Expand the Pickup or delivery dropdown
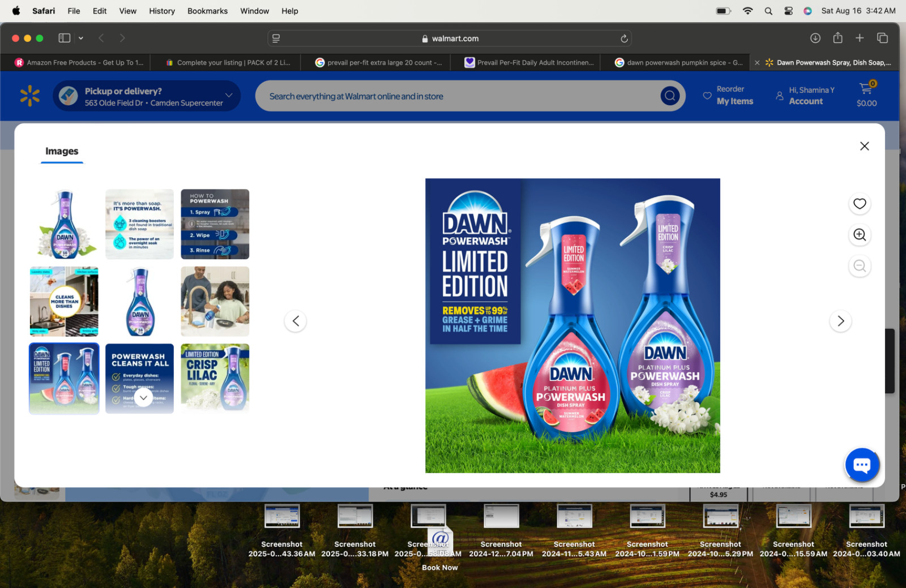The height and width of the screenshot is (588, 906). point(229,95)
